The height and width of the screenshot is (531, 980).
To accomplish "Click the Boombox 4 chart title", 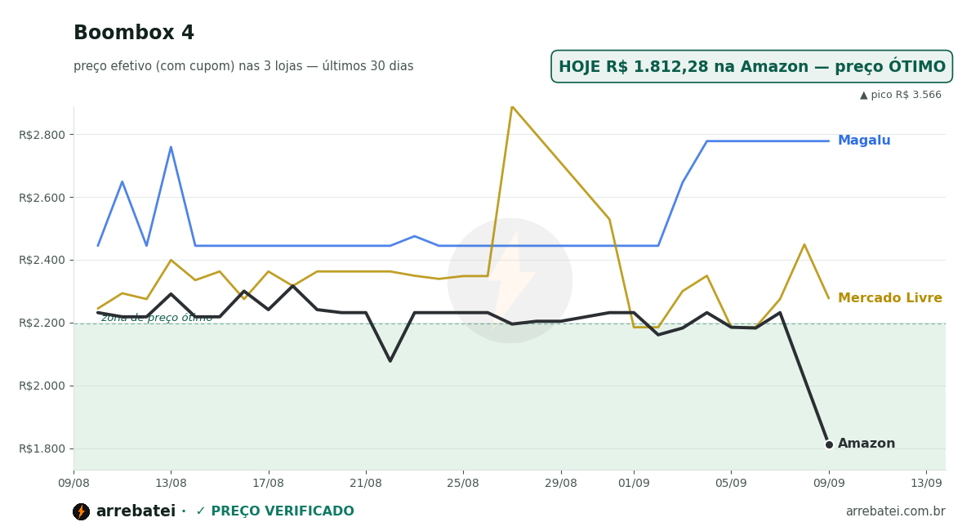I will [134, 33].
